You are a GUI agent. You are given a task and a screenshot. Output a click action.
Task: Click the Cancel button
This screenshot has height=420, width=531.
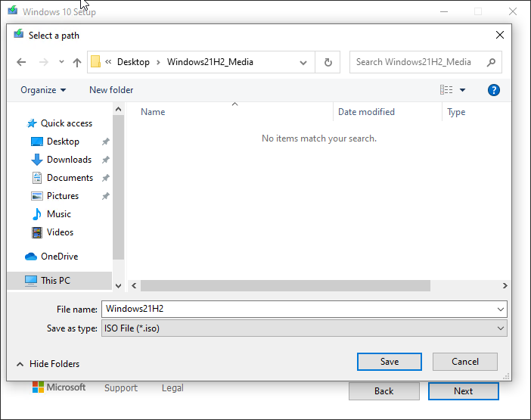465,362
